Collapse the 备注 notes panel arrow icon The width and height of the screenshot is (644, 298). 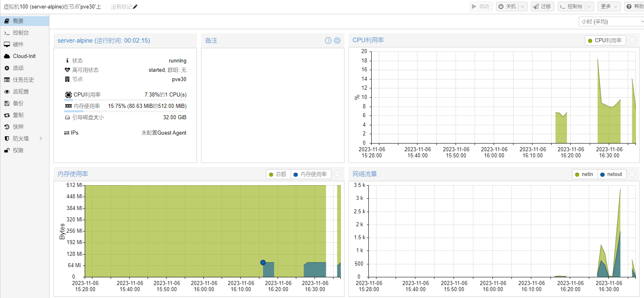[328, 41]
